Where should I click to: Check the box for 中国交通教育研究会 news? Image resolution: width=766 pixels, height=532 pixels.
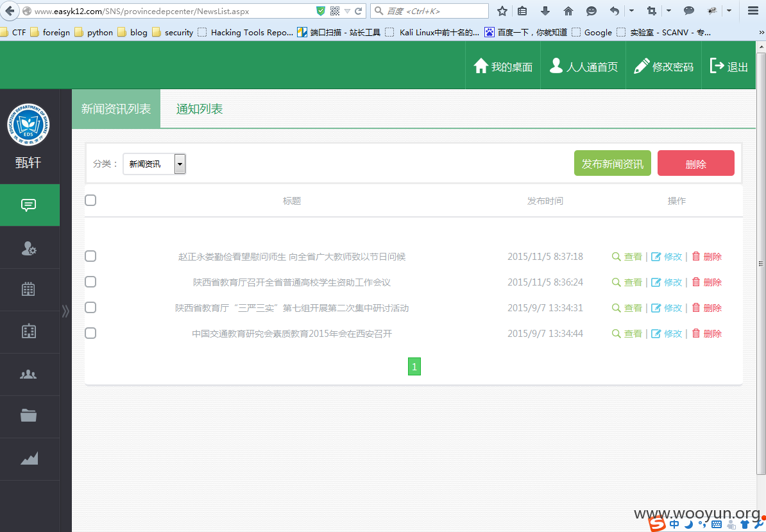pos(90,333)
